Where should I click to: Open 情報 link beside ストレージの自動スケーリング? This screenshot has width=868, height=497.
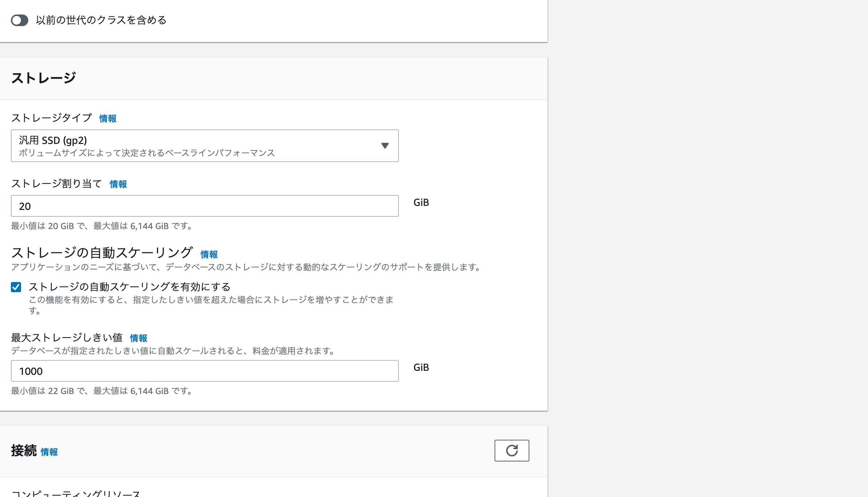[x=209, y=254]
